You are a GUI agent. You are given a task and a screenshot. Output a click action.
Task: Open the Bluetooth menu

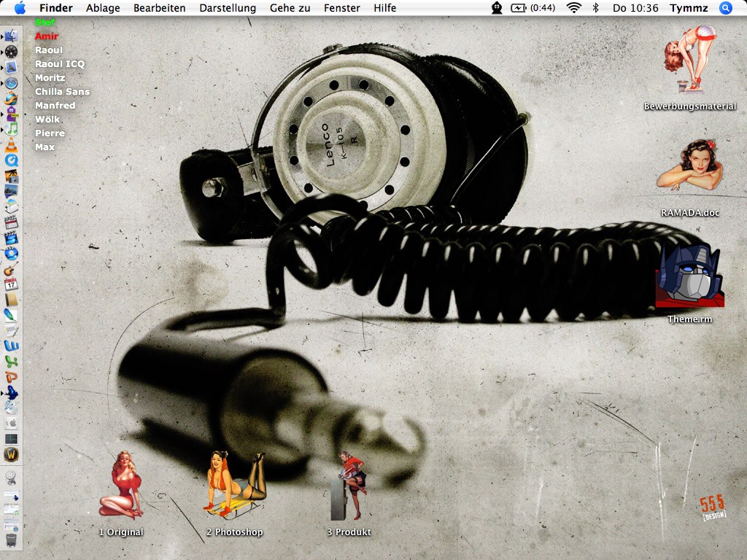click(x=595, y=7)
